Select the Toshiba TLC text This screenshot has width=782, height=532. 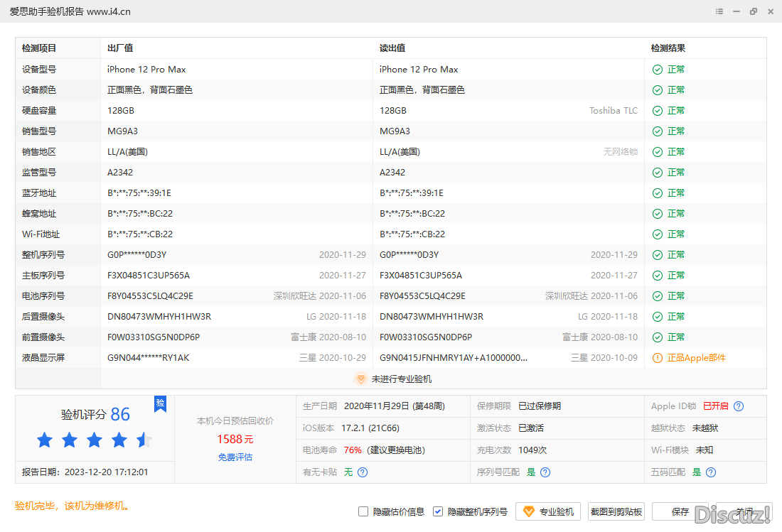click(x=614, y=111)
